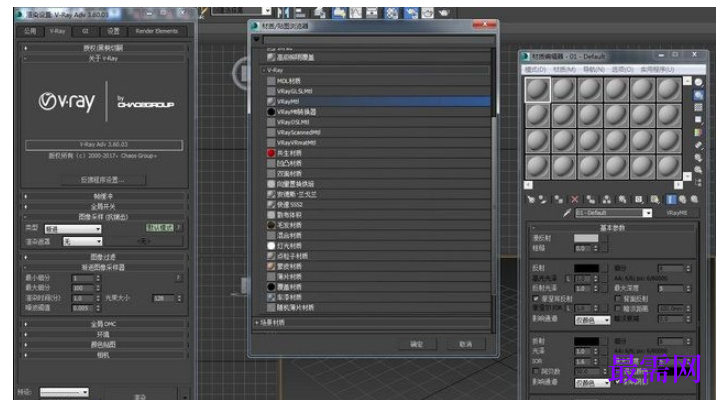Expand the 相机 rollout
Image resolution: width=720 pixels, height=400 pixels.
tap(103, 355)
